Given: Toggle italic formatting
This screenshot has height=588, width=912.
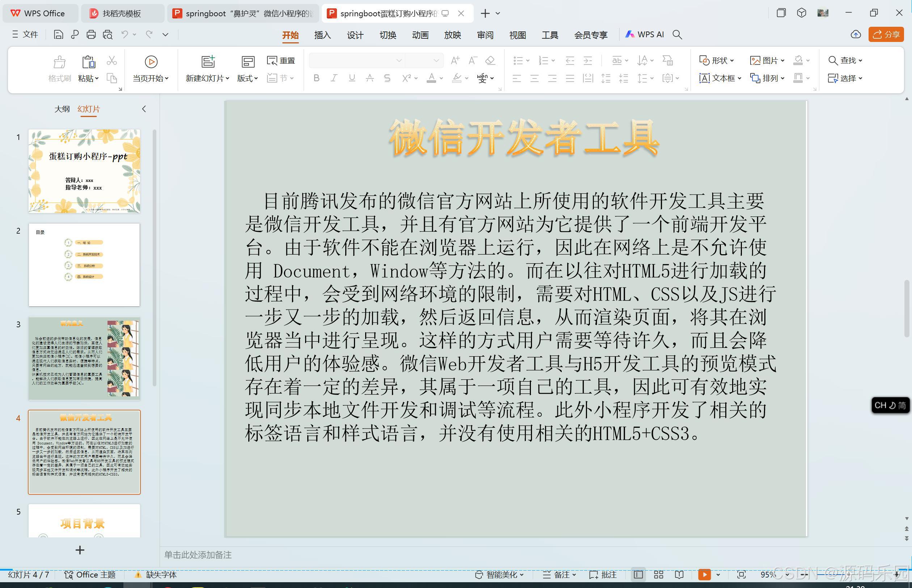Looking at the screenshot, I should 334,78.
